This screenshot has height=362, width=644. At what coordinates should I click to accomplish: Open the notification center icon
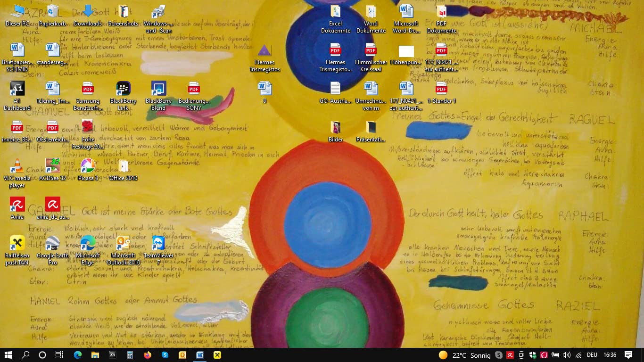pyautogui.click(x=628, y=355)
